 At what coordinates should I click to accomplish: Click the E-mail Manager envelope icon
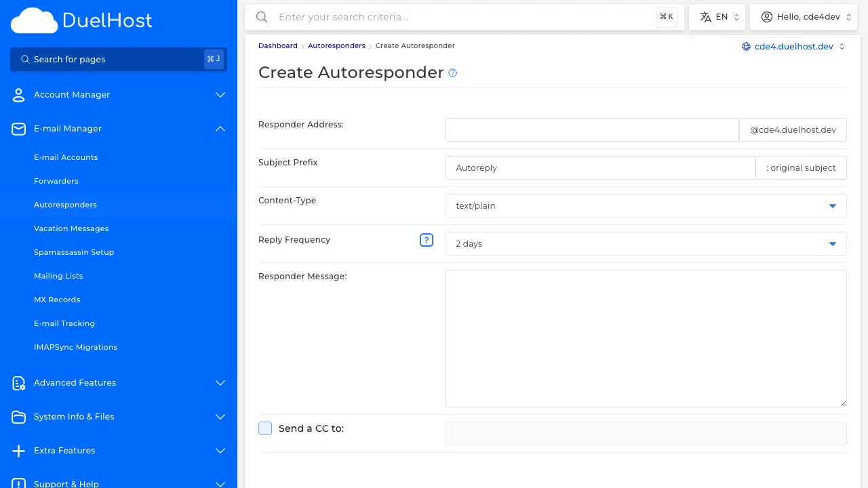18,129
